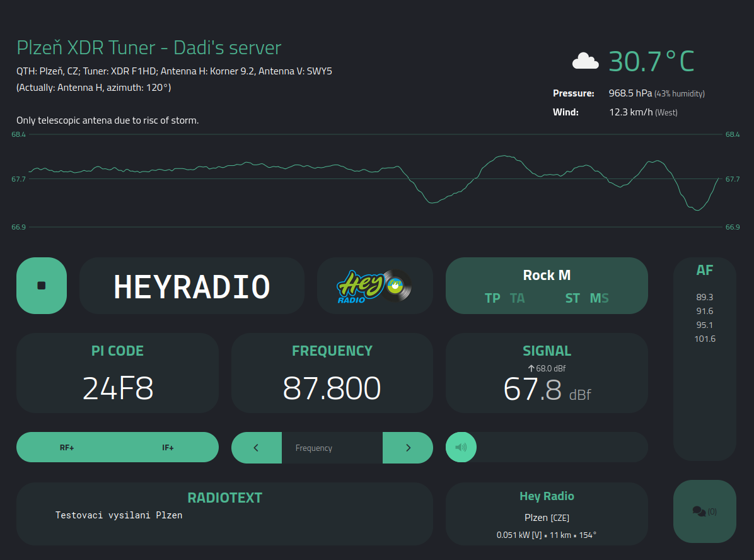Click the ST stereo indicator
Image resolution: width=754 pixels, height=560 pixels.
pos(572,298)
